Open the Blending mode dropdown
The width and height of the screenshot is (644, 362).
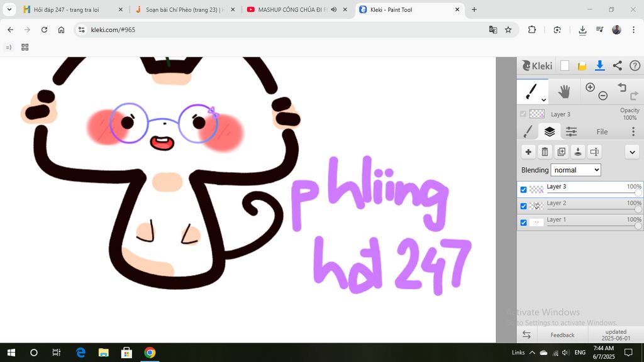575,170
